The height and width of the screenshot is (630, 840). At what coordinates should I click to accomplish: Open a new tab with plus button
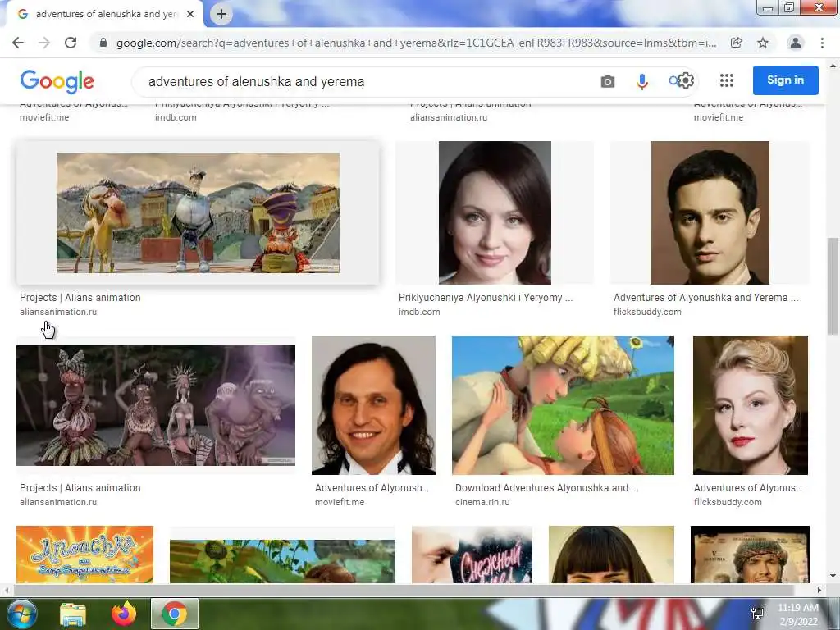[x=221, y=15]
